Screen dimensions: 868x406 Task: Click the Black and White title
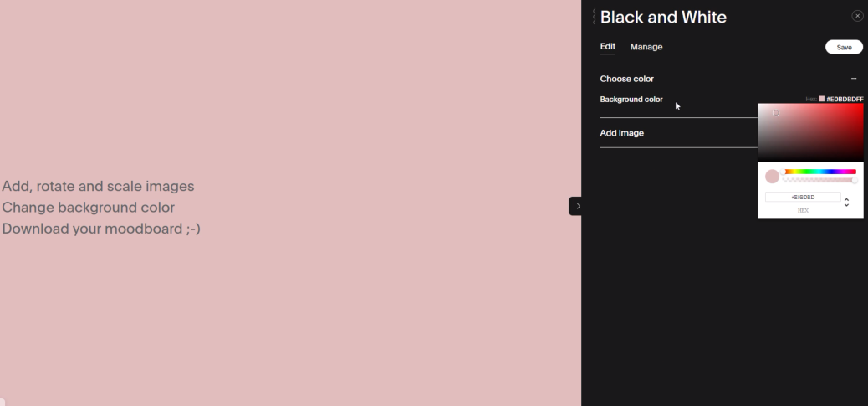click(x=663, y=17)
